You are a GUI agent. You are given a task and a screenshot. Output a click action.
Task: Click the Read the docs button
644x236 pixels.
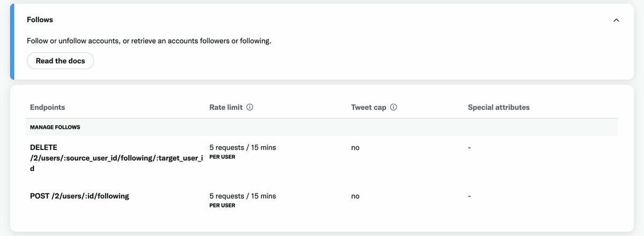coord(60,61)
